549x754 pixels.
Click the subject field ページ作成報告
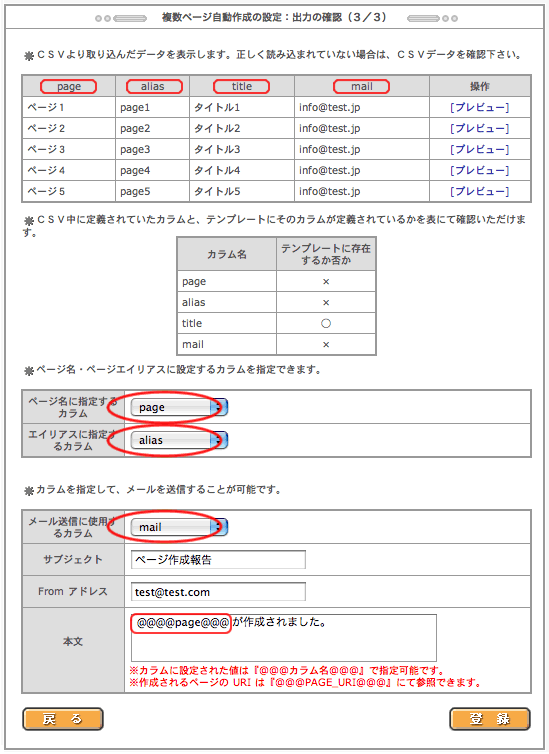(218, 560)
